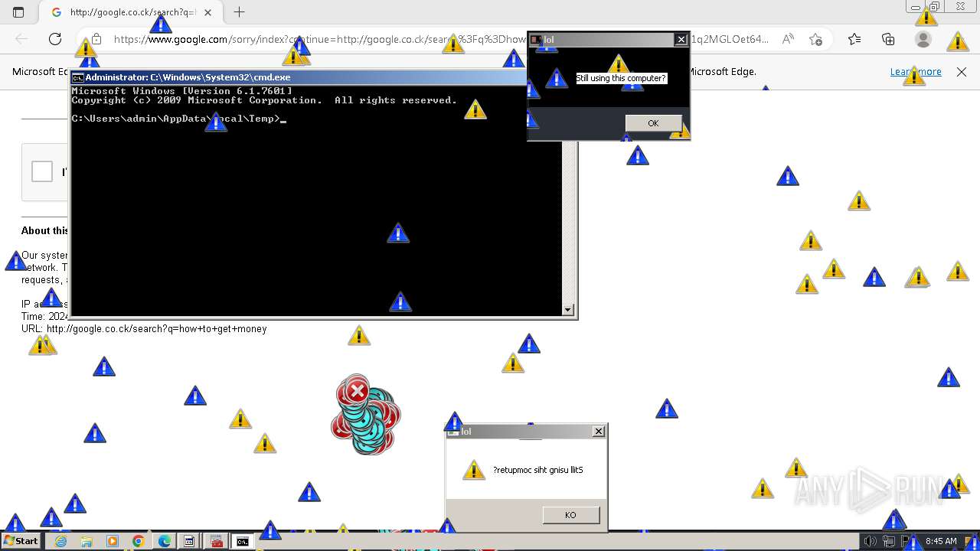Open the 8:45 AM clock
The width and height of the screenshot is (980, 551).
(x=941, y=541)
